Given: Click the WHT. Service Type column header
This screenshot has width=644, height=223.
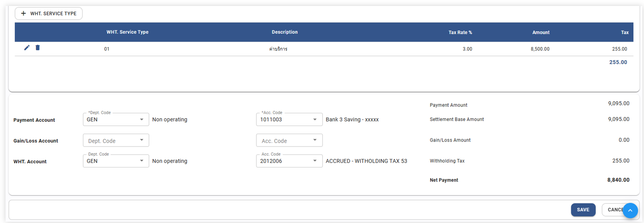Looking at the screenshot, I should coord(128,32).
